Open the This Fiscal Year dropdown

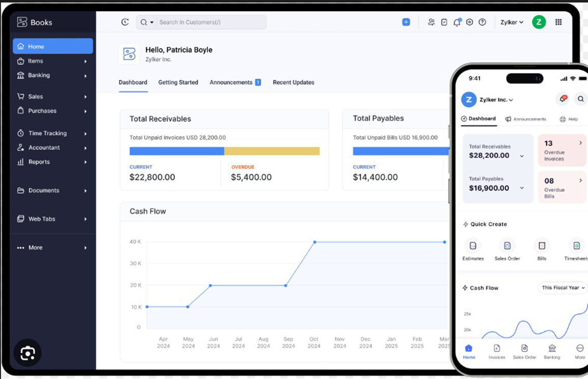point(563,288)
